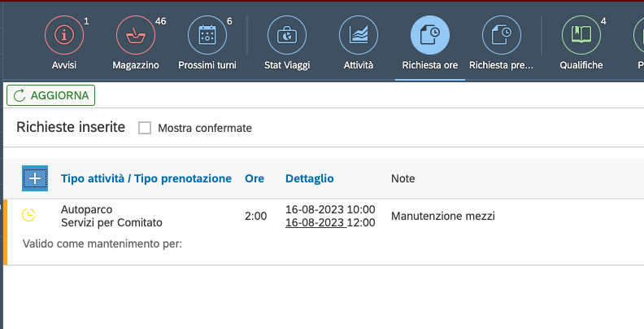This screenshot has width=644, height=329.
Task: Click the Manutenzione mezzi note text
Action: [x=442, y=216]
